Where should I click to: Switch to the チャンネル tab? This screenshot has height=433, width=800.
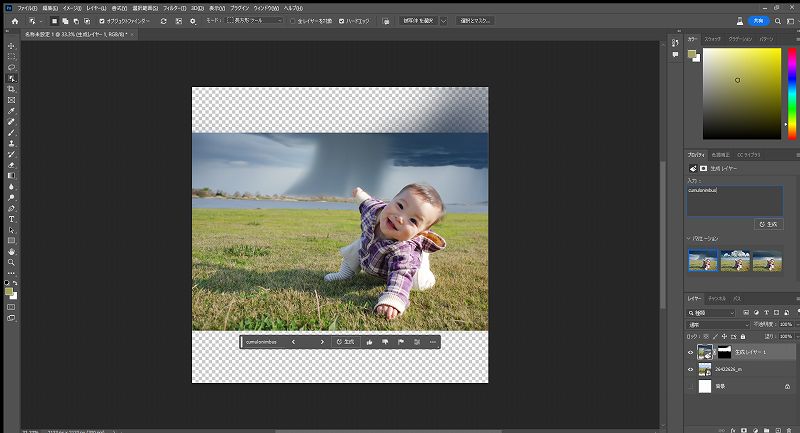(717, 298)
